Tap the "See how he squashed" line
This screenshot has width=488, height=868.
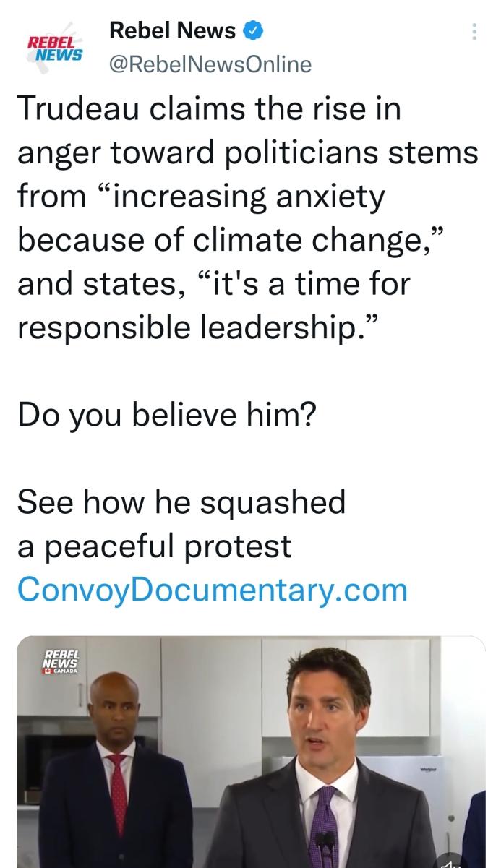coord(181,502)
